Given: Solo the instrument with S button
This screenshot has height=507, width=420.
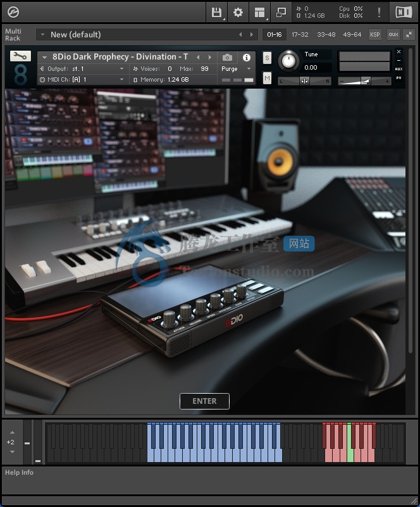Looking at the screenshot, I should (267, 58).
